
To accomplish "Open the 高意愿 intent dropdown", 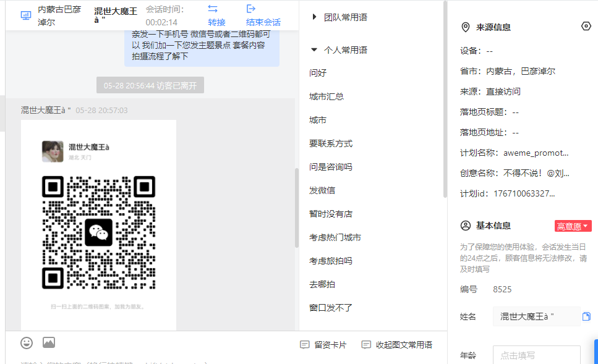I will (x=573, y=226).
